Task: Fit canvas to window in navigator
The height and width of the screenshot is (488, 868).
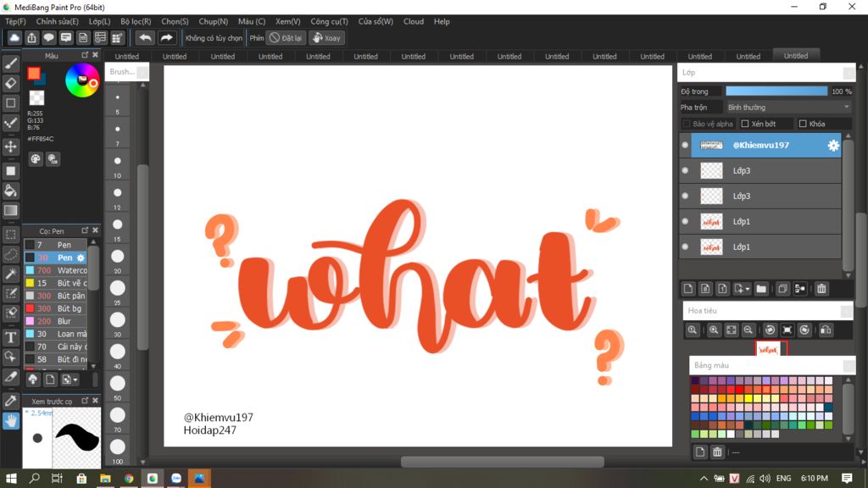Action: coord(732,330)
